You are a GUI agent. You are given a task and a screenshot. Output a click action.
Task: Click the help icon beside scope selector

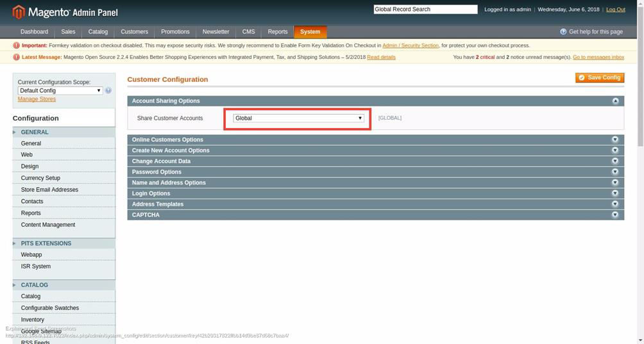tap(108, 90)
